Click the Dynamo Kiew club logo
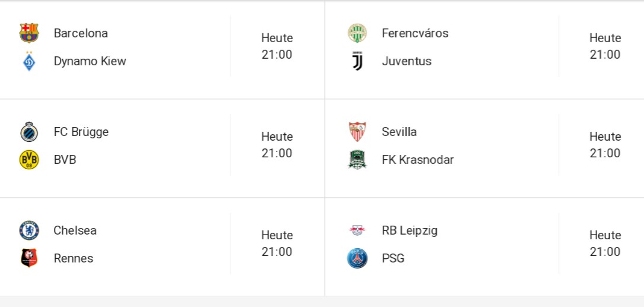 pyautogui.click(x=29, y=61)
